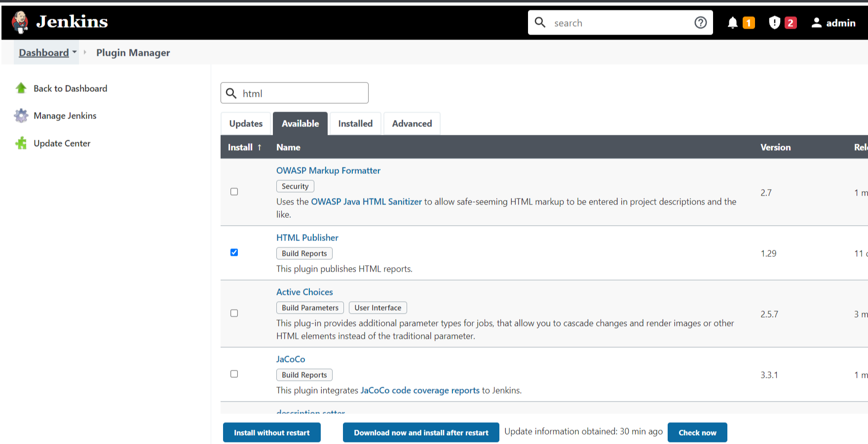Open the Advanced tab

point(412,123)
